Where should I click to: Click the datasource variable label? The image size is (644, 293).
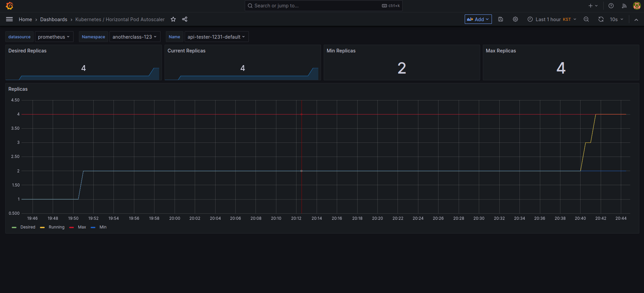[x=19, y=37]
